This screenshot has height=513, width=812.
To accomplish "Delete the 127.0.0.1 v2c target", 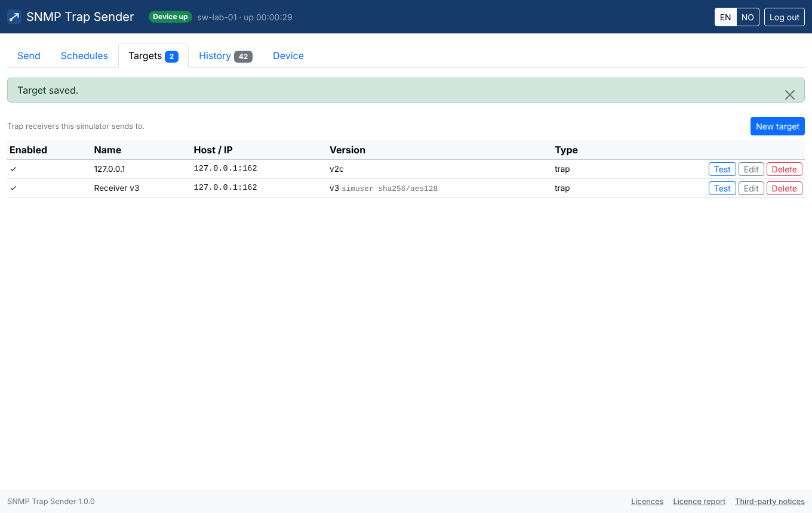I will tap(785, 169).
